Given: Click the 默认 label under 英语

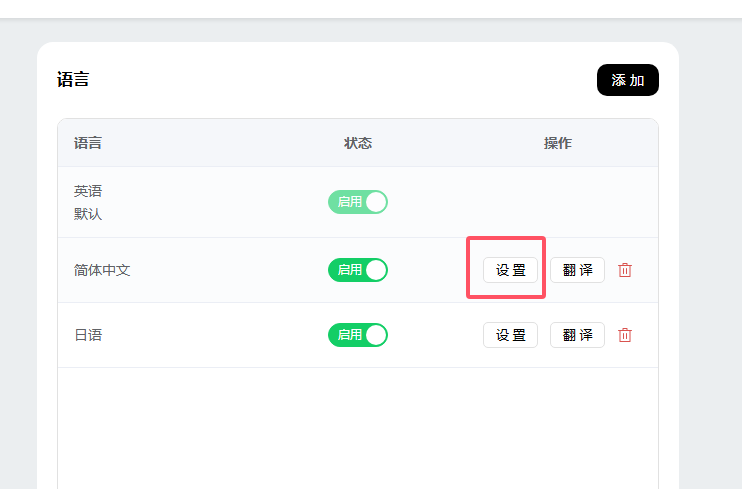Looking at the screenshot, I should pos(88,214).
